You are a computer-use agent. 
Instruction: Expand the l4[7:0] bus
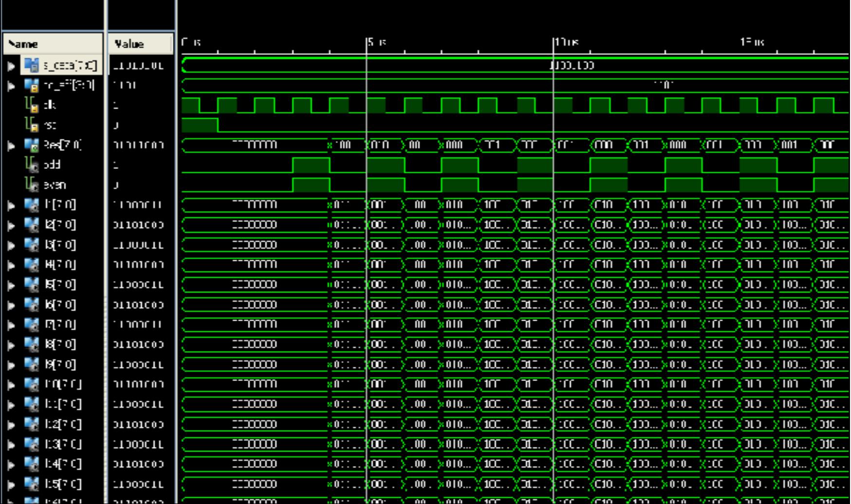11,265
